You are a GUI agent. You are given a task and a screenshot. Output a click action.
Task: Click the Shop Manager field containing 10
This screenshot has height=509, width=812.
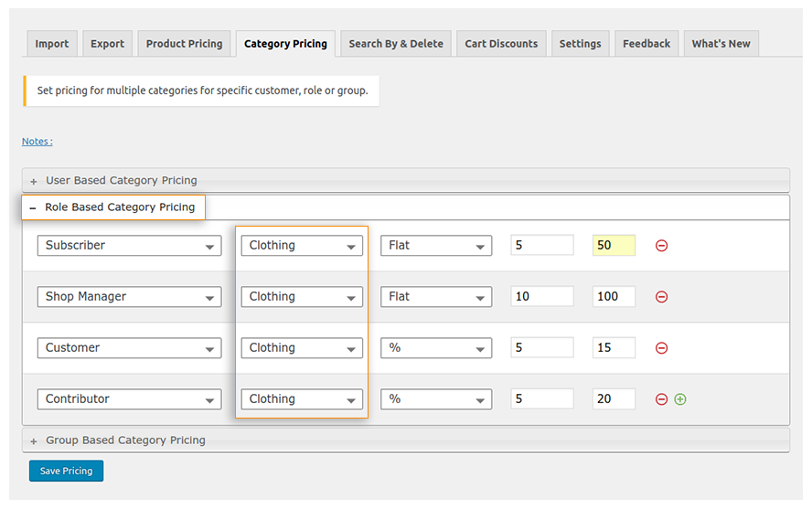[x=542, y=296]
